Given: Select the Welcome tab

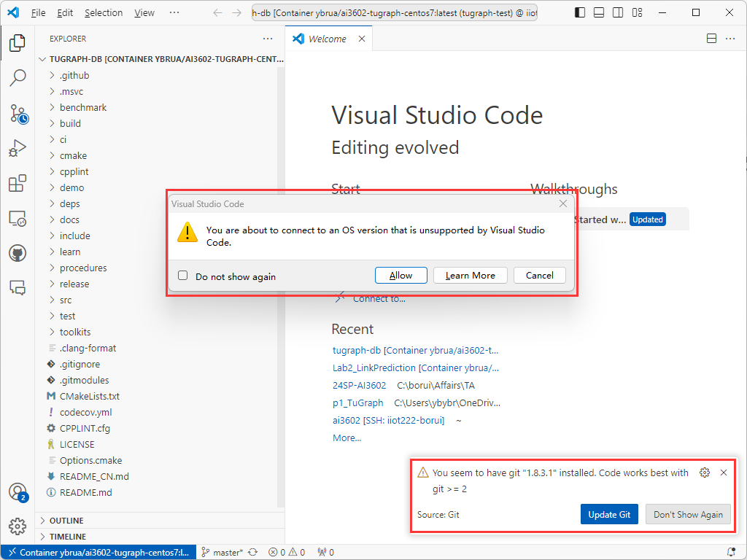Looking at the screenshot, I should point(327,39).
